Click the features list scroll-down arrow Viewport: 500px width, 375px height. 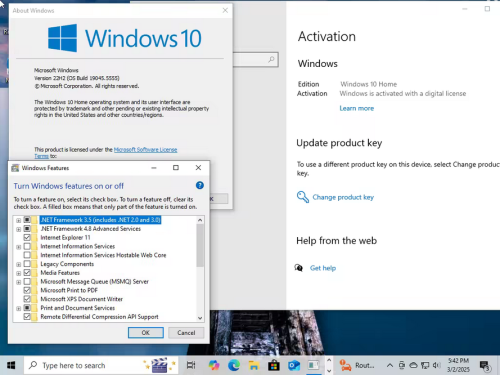coord(200,318)
